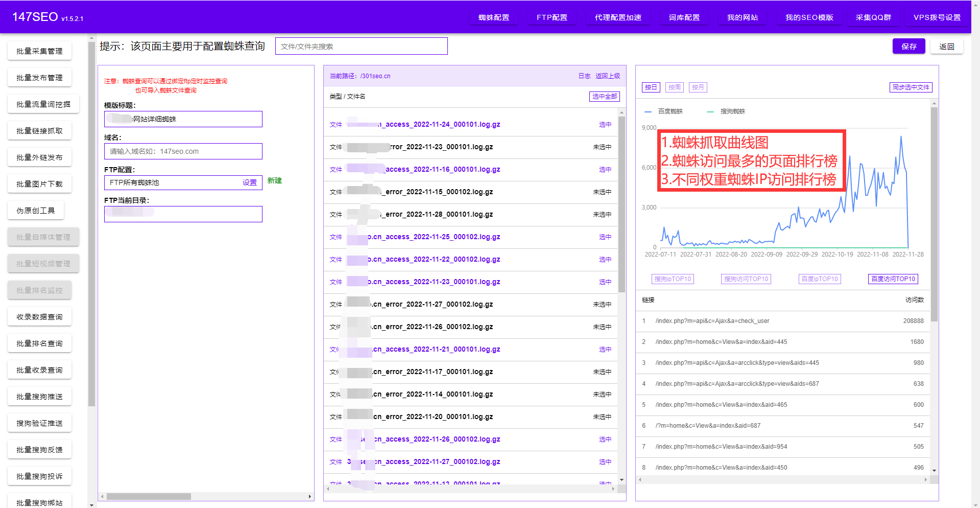Click the 选中全部 button
The width and height of the screenshot is (980, 508).
[605, 97]
